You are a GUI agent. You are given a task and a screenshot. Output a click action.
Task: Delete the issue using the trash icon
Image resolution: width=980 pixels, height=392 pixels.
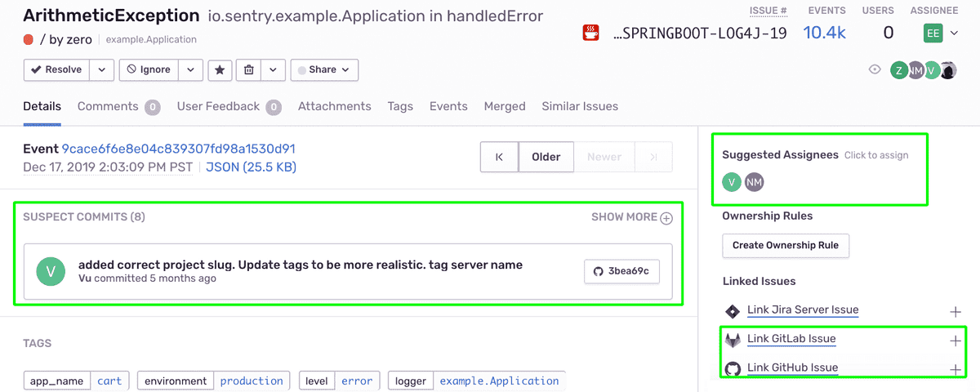pos(248,70)
